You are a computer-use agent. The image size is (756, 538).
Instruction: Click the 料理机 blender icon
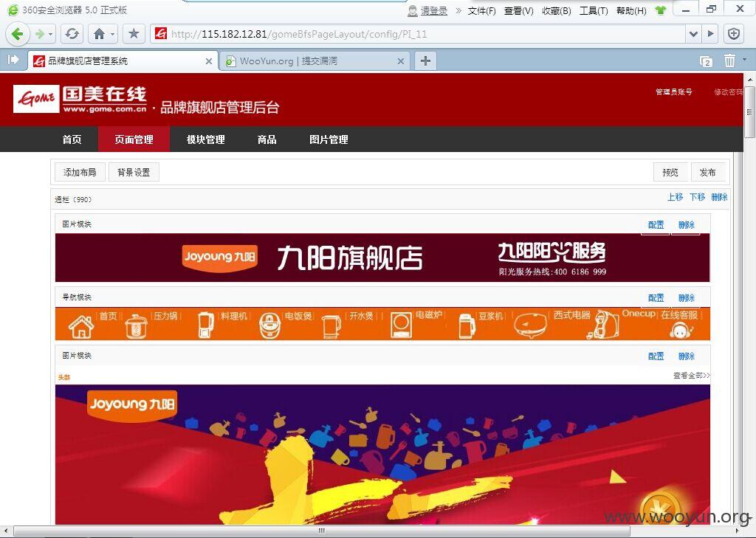point(206,325)
